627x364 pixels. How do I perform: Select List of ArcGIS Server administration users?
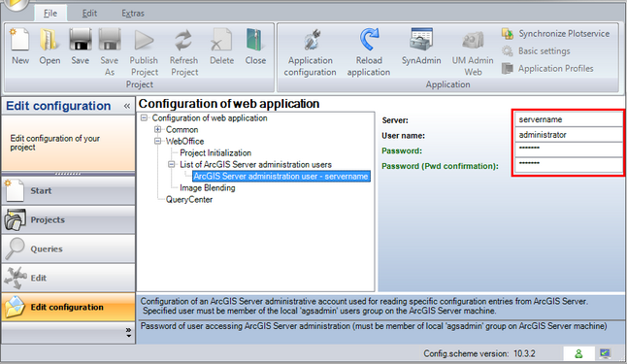coord(255,164)
